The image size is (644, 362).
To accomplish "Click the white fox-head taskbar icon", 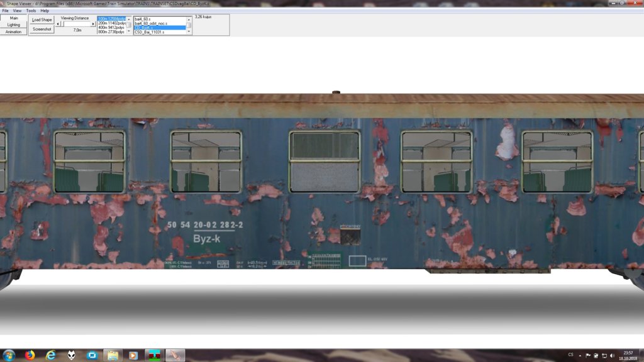I will click(71, 355).
